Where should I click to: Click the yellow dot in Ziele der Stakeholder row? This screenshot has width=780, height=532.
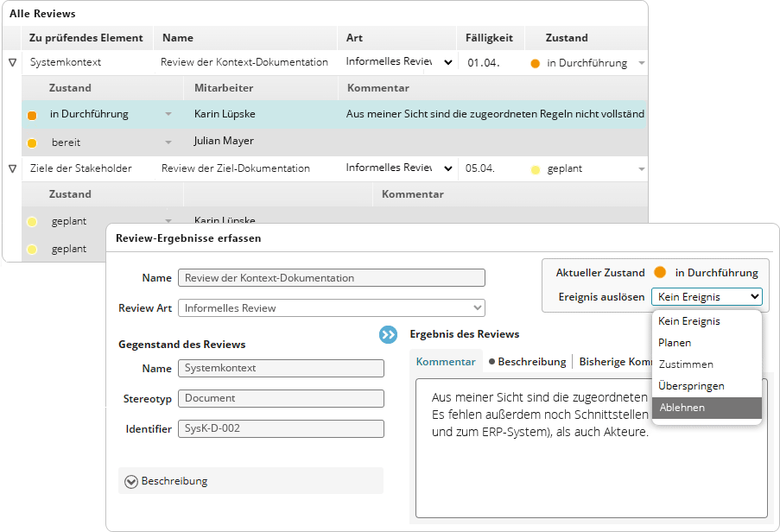pyautogui.click(x=536, y=170)
